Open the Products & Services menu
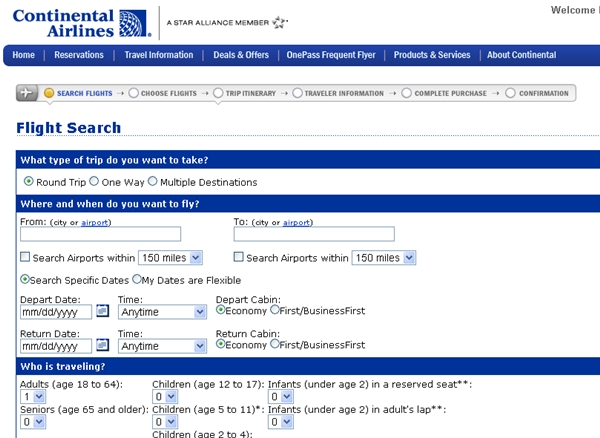 432,55
